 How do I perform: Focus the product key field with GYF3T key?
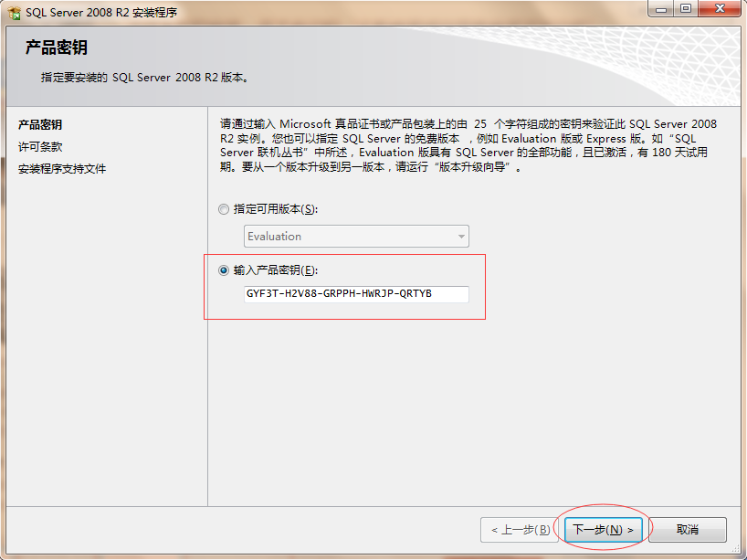[356, 294]
